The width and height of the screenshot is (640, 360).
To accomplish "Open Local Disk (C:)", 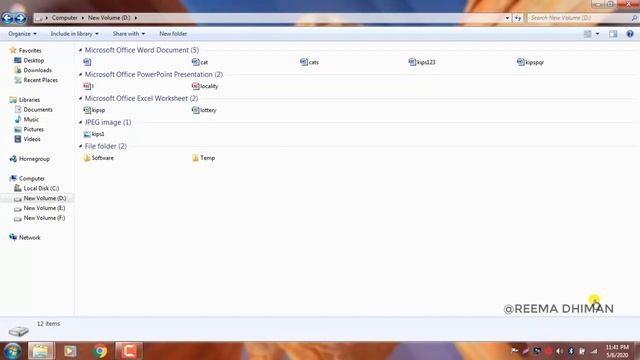I will 36,188.
